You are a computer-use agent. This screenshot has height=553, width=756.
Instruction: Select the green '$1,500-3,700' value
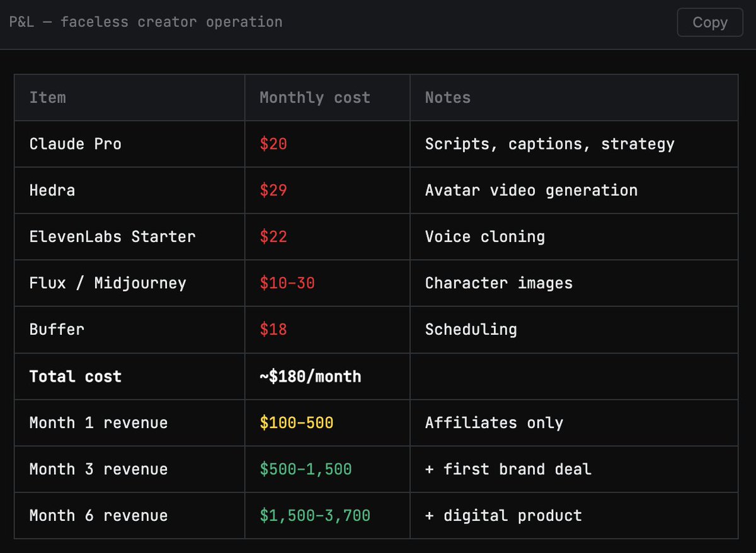pyautogui.click(x=315, y=515)
